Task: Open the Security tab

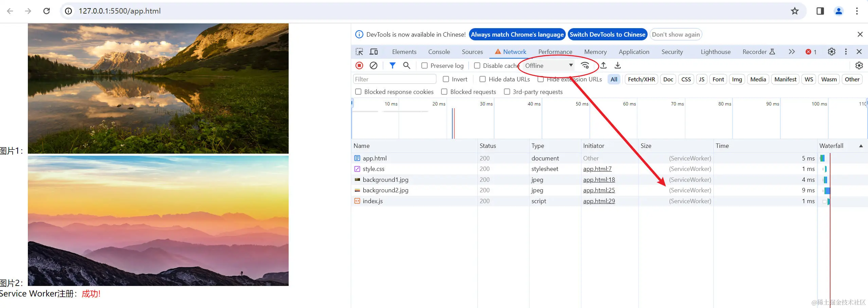Action: pos(672,52)
